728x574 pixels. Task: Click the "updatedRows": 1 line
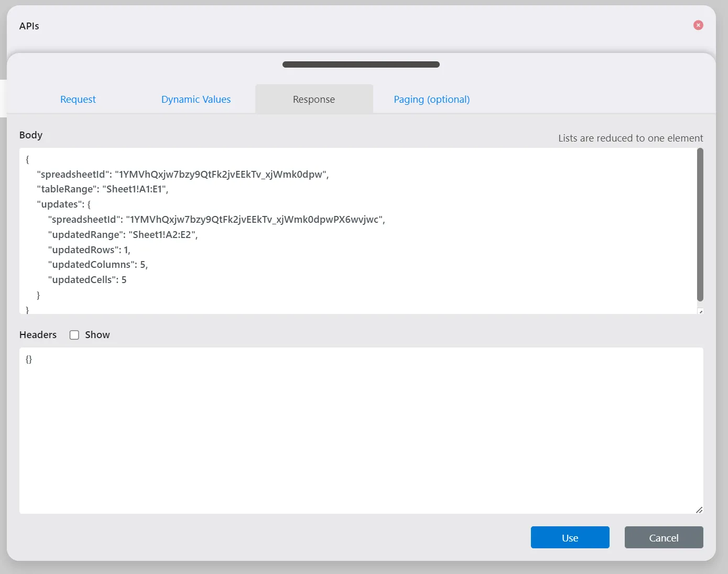click(x=89, y=250)
